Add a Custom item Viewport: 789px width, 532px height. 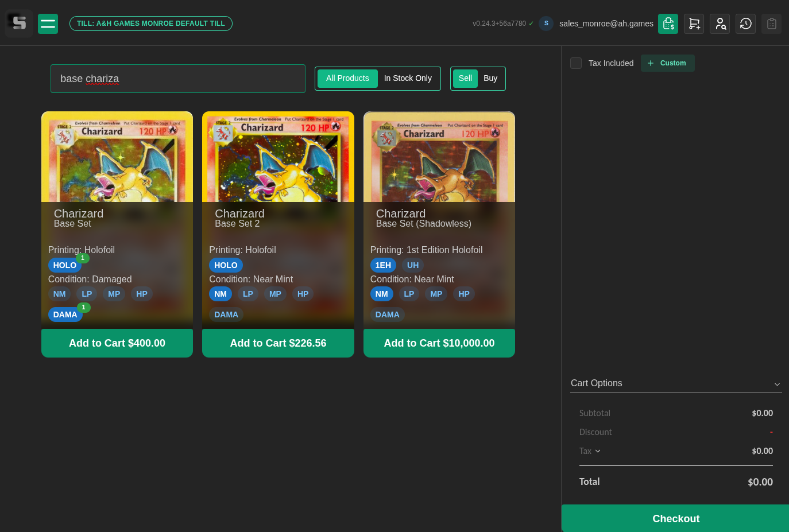coord(667,63)
